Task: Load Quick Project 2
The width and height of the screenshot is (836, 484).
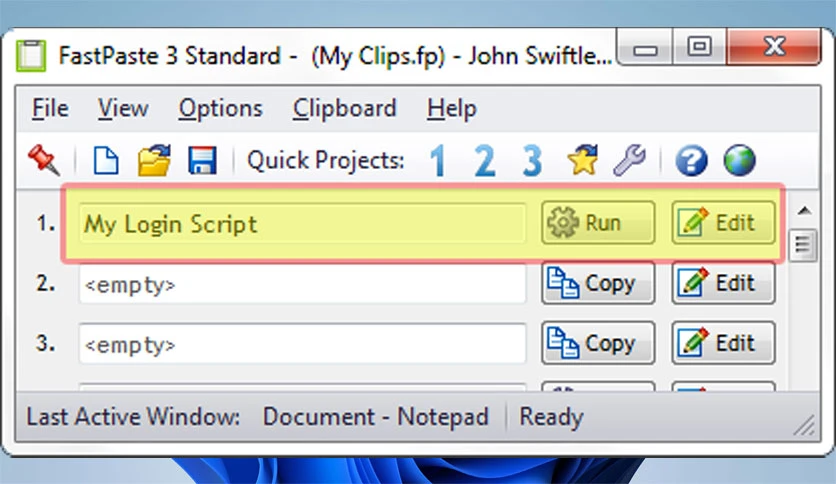Action: coord(485,160)
